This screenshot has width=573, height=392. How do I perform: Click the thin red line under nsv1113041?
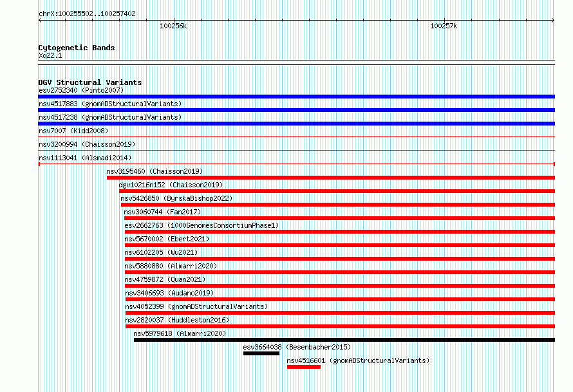[x=296, y=164]
